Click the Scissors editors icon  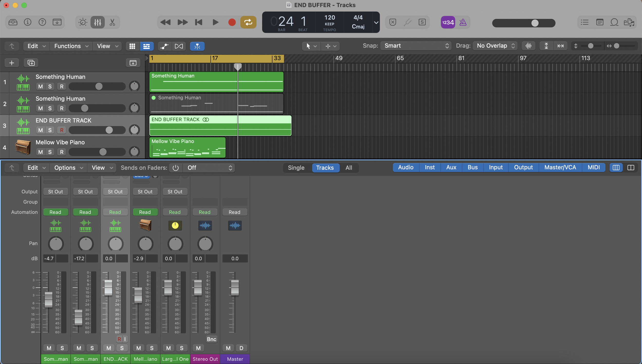112,23
